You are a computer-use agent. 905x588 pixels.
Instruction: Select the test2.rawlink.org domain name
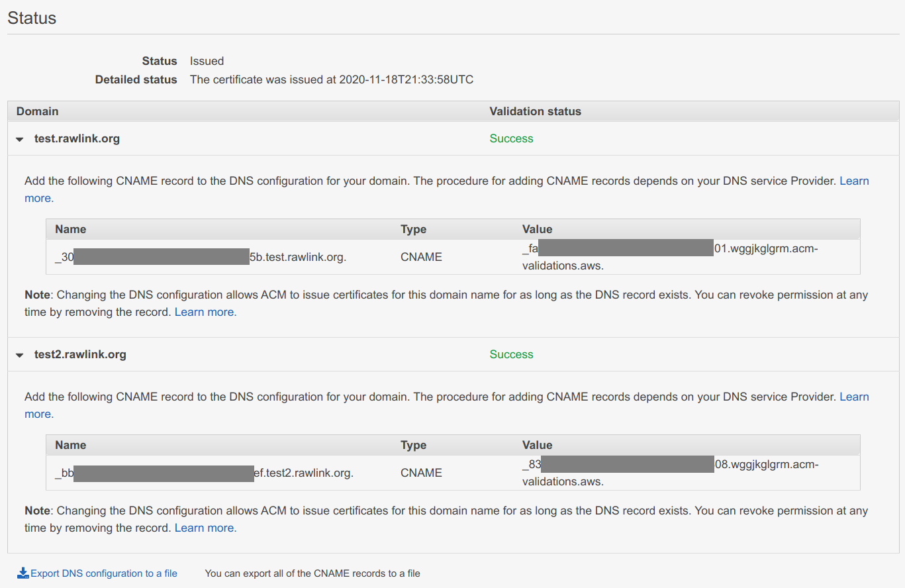tap(80, 355)
